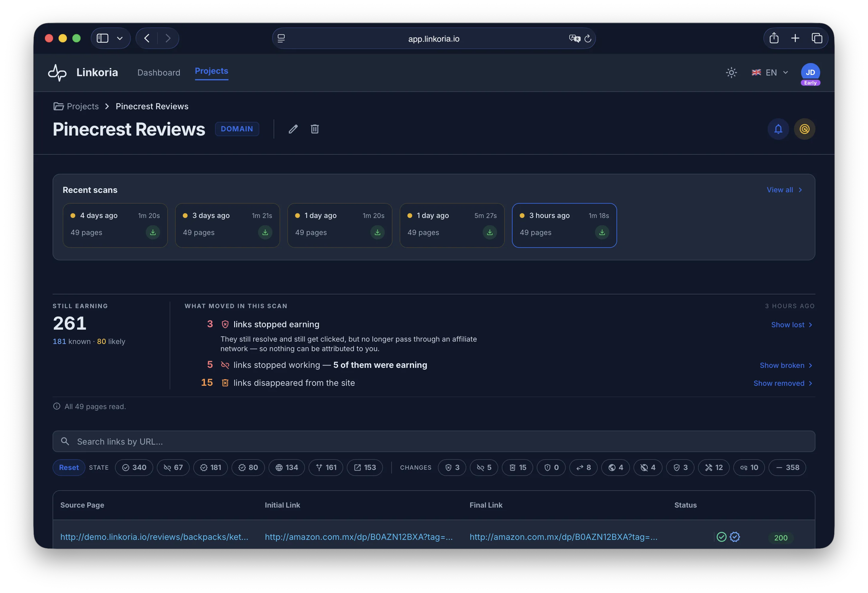Click Show broken link
Screen dimensions: 868x593
tap(786, 365)
